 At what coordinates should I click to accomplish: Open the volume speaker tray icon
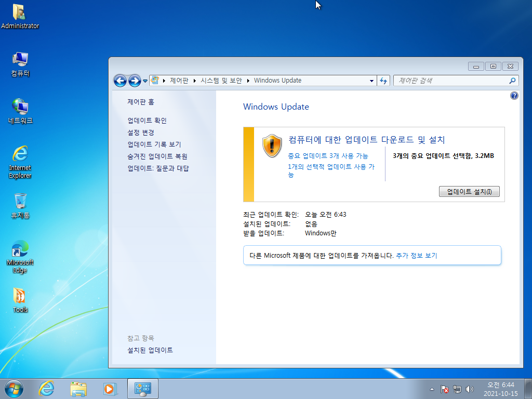470,389
